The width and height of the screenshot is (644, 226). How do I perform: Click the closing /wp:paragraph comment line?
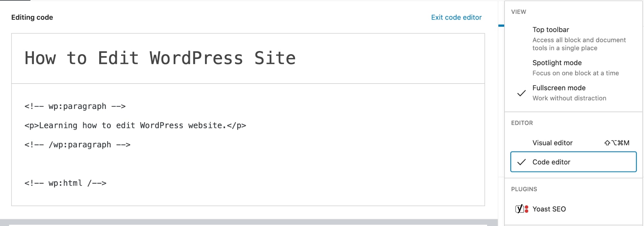(77, 144)
